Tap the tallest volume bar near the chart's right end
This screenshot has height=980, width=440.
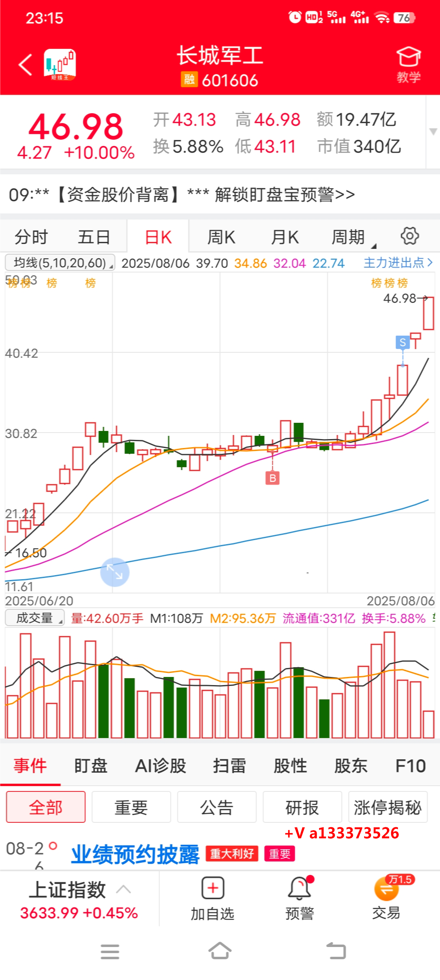point(389,685)
